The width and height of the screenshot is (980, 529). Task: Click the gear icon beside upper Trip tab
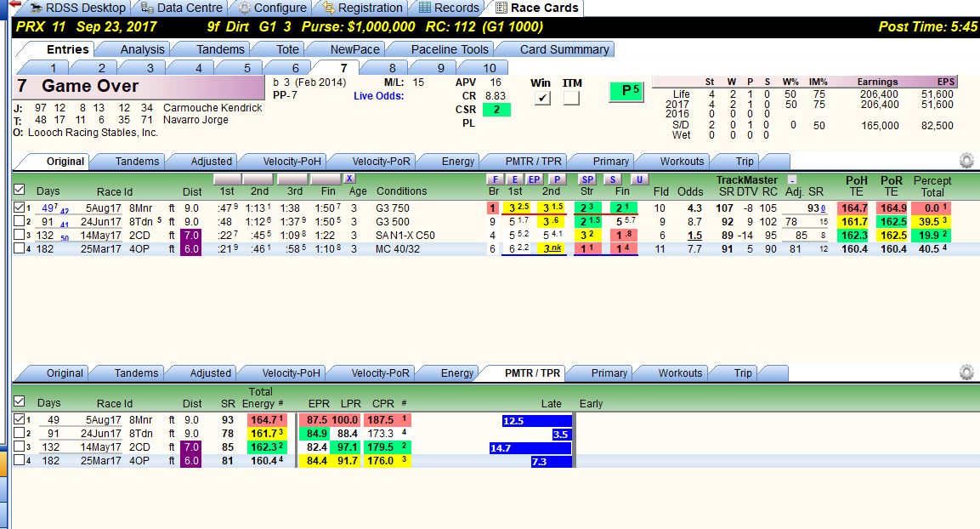(966, 161)
